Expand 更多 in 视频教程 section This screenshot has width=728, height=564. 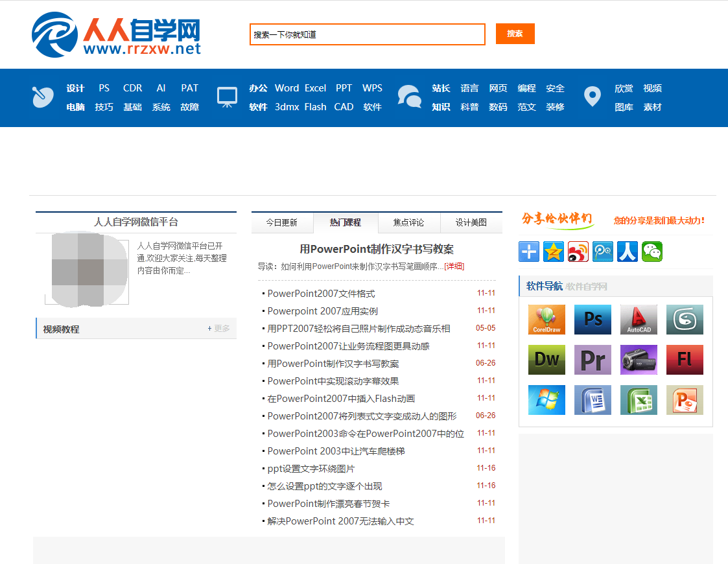[x=218, y=328]
